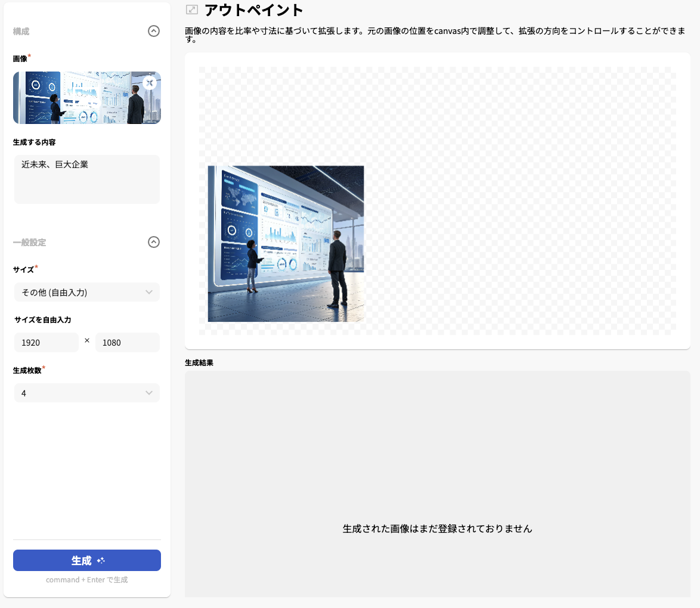Click the prompt box containing 近未来、巨大企業
The height and width of the screenshot is (608, 700).
86,179
